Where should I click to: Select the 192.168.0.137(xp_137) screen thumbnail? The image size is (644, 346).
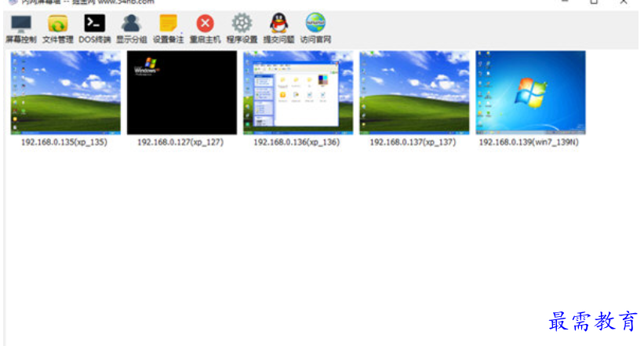[x=414, y=93]
